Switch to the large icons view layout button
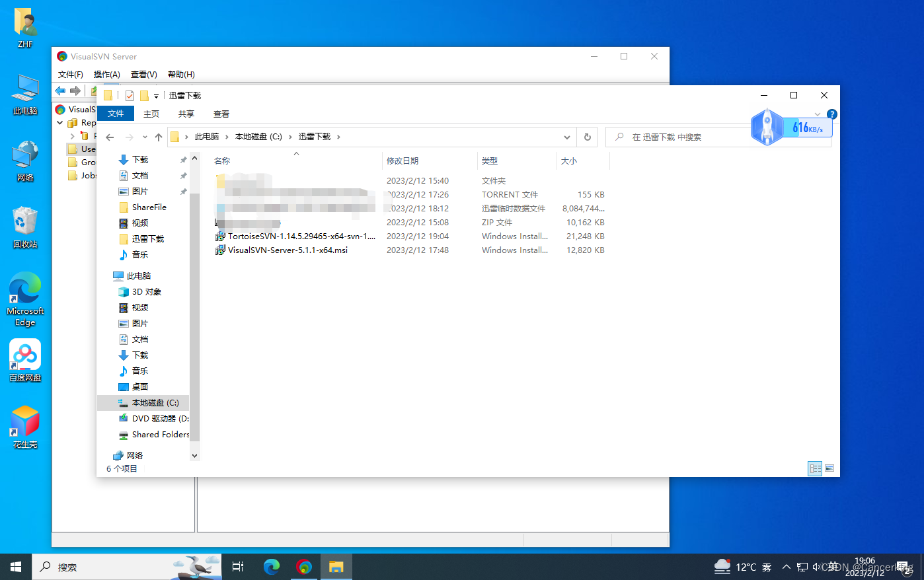This screenshot has height=580, width=924. pos(829,468)
